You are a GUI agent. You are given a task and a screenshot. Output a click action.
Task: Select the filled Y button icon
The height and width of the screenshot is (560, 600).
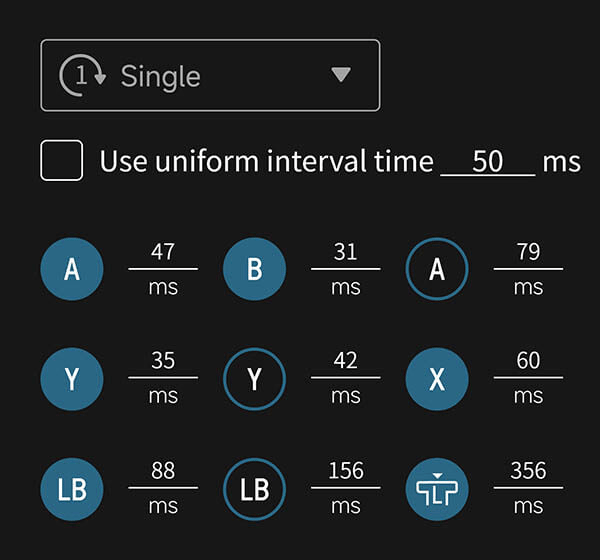coord(72,379)
